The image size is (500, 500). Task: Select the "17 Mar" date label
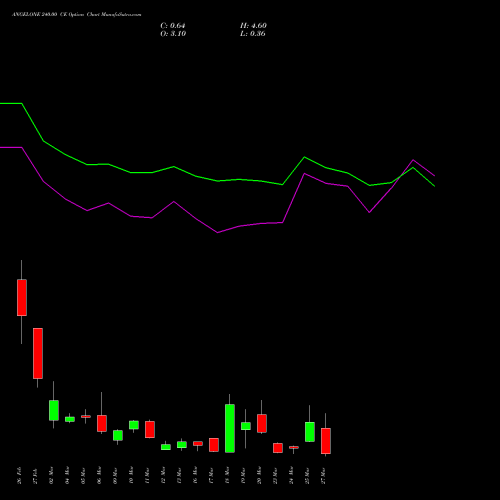click(x=211, y=475)
